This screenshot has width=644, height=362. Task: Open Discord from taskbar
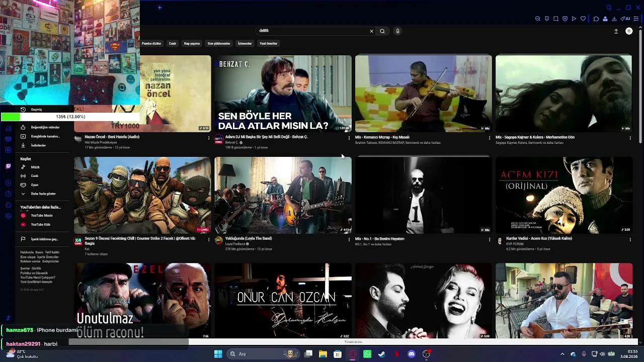[412, 354]
